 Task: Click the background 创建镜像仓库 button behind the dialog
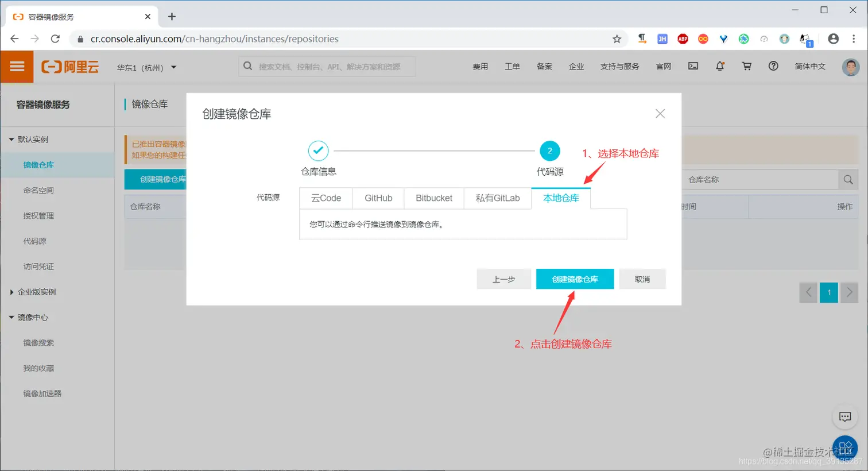pos(156,179)
